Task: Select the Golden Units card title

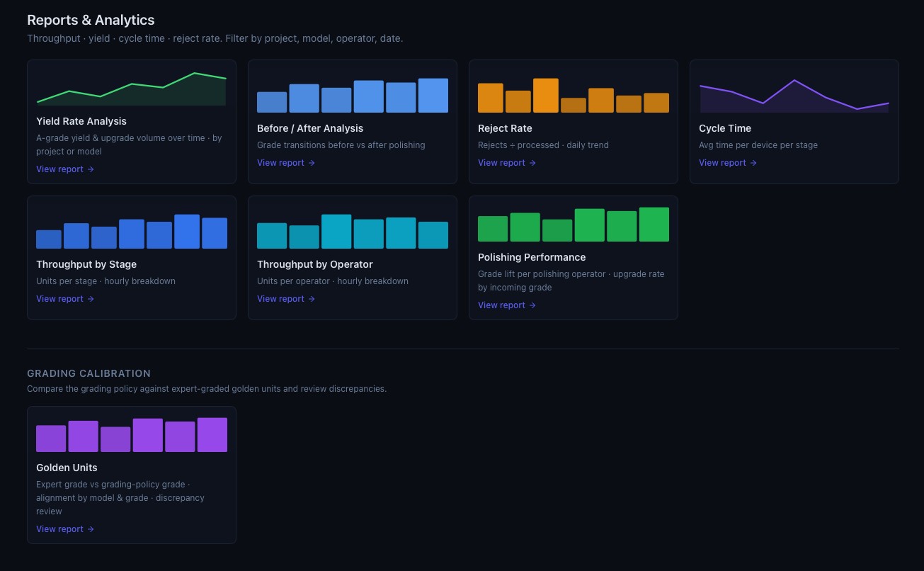Action: click(x=67, y=468)
